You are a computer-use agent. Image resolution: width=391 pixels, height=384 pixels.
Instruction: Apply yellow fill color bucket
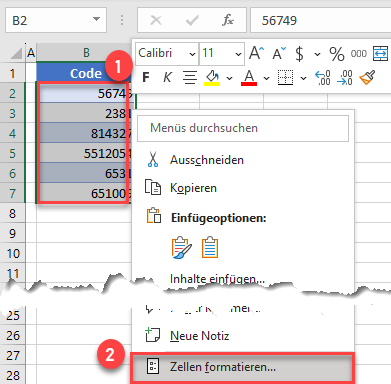click(x=212, y=78)
